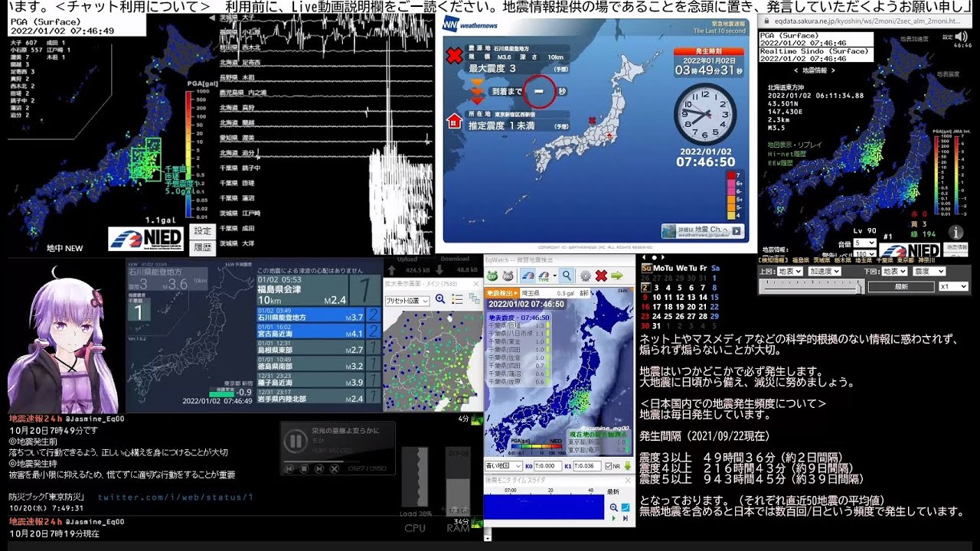Viewport: 980px width, 551px height.
Task: Click the 最新 button under Kyoshin map
Action: coord(901,286)
